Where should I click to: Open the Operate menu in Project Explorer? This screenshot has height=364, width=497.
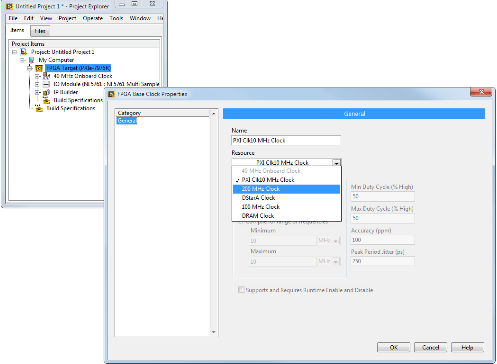pos(93,18)
